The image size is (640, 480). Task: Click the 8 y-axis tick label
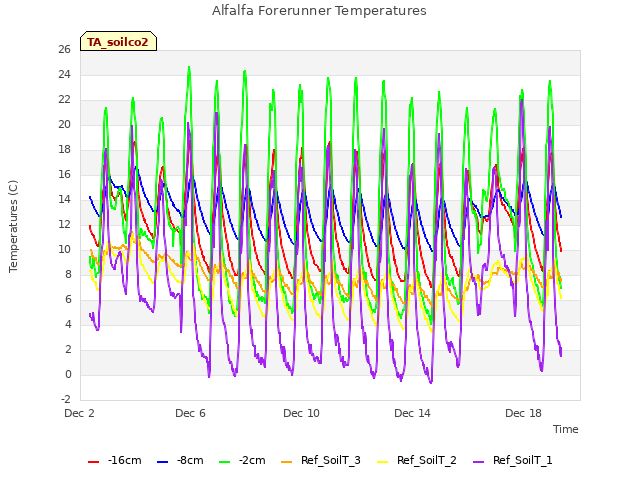(68, 274)
